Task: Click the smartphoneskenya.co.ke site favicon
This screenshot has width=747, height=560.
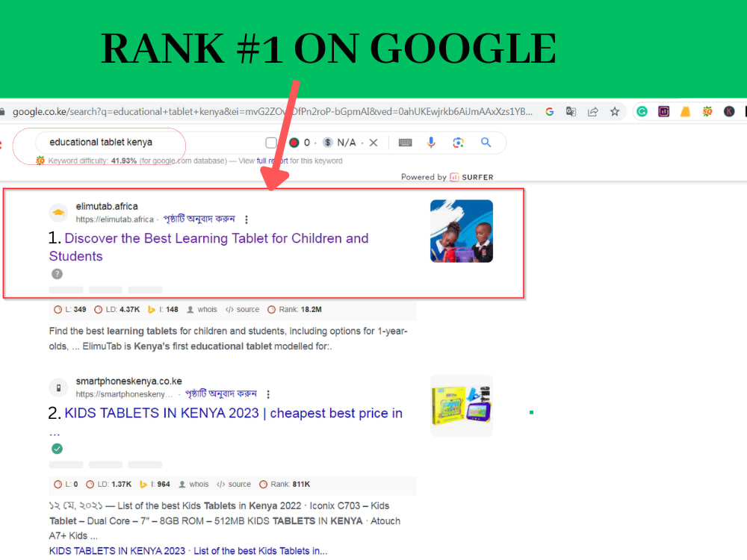Action: (58, 388)
